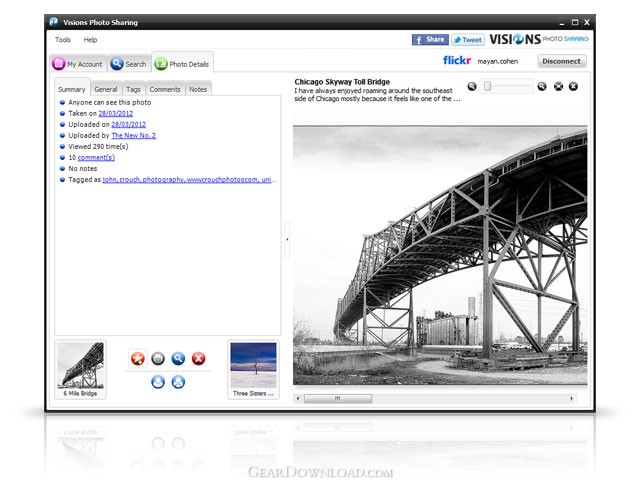Image resolution: width=640 pixels, height=480 pixels.
Task: Click the blue magnifier search icon
Action: pyautogui.click(x=178, y=358)
